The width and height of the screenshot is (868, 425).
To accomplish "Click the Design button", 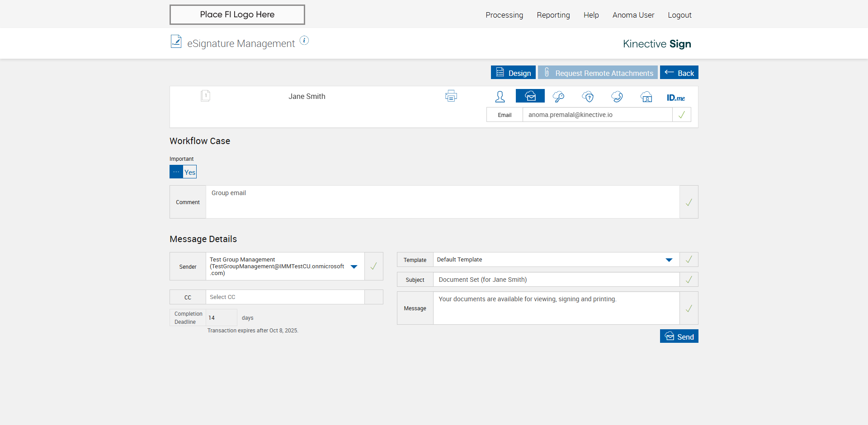I will click(513, 73).
